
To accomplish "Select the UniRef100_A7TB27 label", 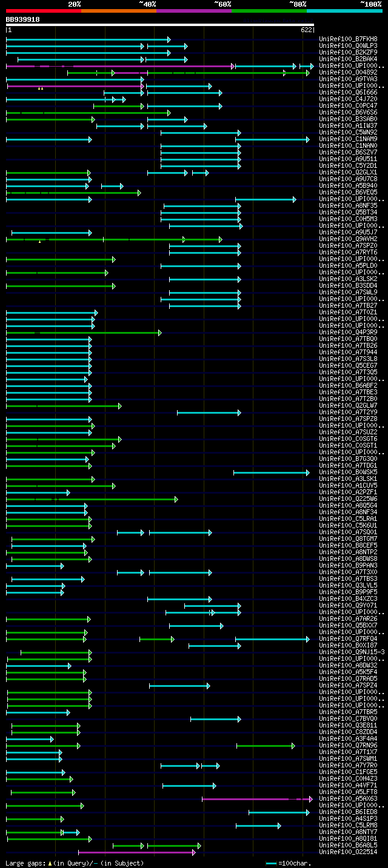I will coord(348,306).
